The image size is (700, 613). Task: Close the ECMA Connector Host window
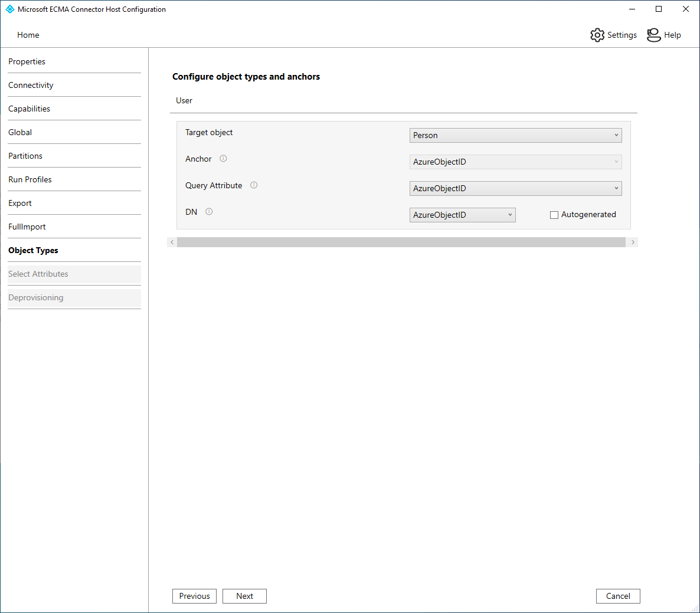point(686,9)
